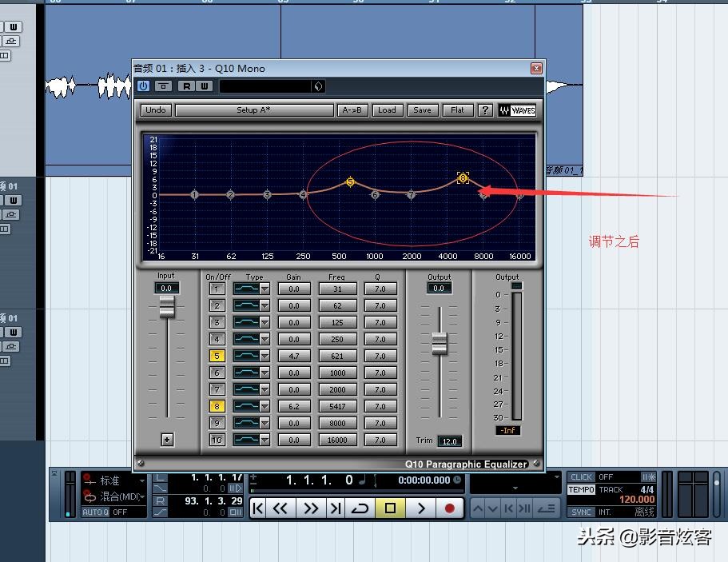Screen dimensions: 728x562
Task: Open the Q10 help question mark
Action: 485,110
